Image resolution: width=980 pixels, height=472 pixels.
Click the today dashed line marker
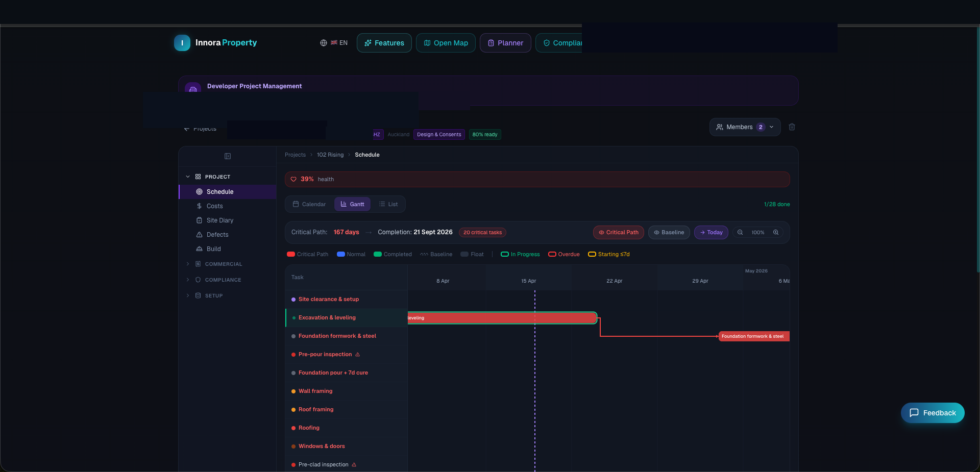(535, 380)
